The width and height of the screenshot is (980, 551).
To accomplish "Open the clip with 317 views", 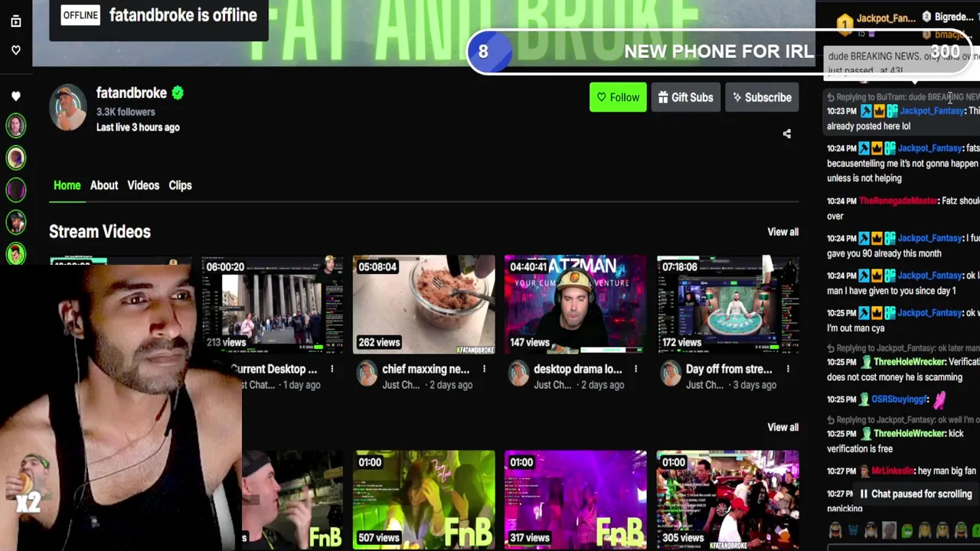I will [x=575, y=500].
